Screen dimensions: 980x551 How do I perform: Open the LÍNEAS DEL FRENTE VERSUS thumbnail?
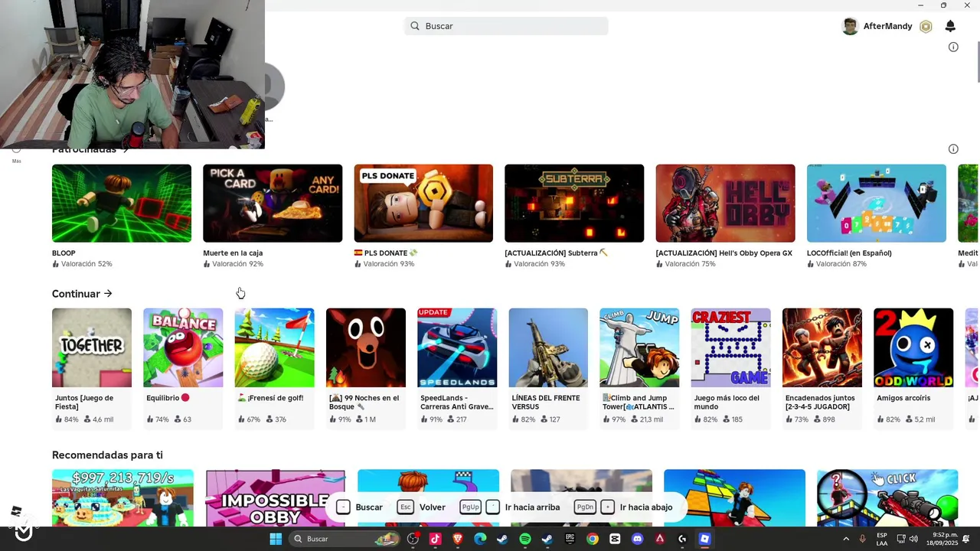548,348
